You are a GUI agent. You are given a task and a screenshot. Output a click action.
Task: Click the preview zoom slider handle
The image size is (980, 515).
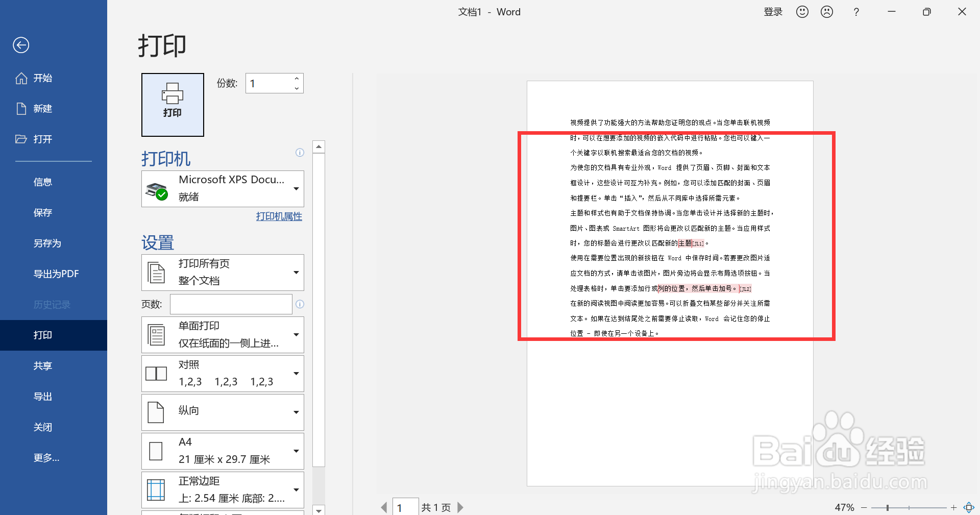click(888, 507)
